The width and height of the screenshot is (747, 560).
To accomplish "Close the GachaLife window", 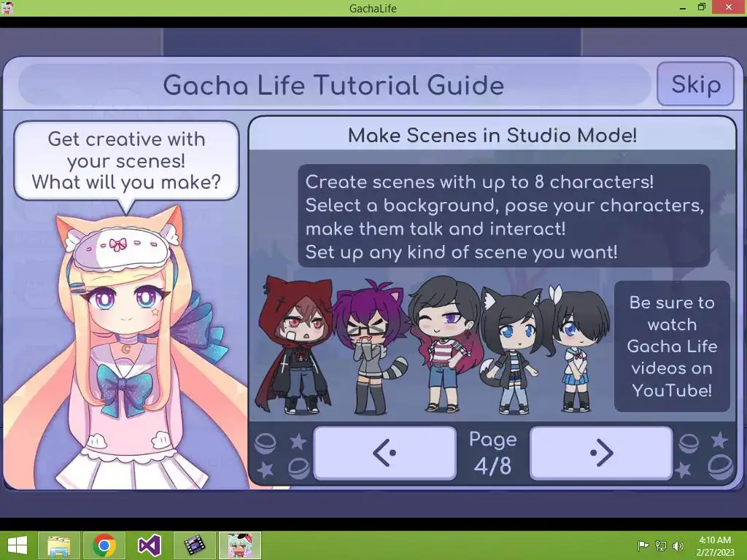I will (x=729, y=7).
